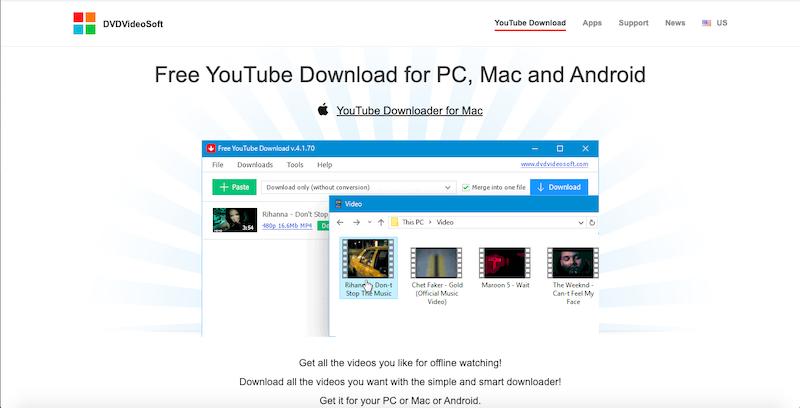
Task: Click the US flag icon
Action: [707, 23]
